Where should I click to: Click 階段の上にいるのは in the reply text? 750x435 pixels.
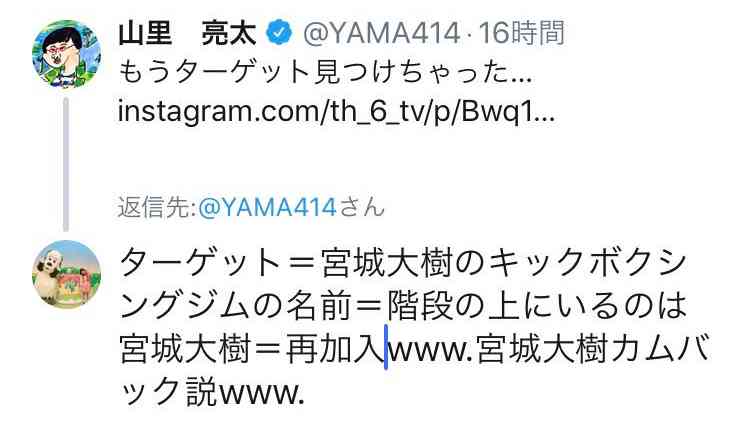537,306
